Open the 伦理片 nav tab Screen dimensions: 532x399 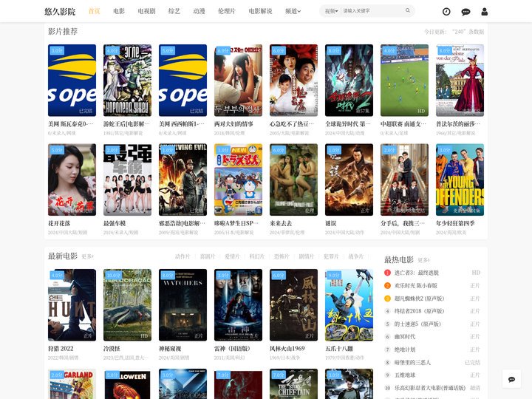(x=227, y=11)
